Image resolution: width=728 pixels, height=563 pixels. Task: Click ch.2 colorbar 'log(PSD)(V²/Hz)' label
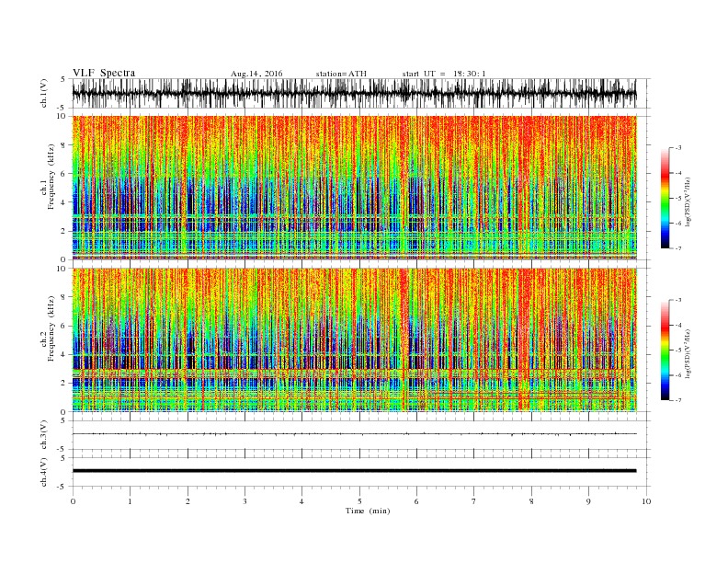(x=688, y=353)
